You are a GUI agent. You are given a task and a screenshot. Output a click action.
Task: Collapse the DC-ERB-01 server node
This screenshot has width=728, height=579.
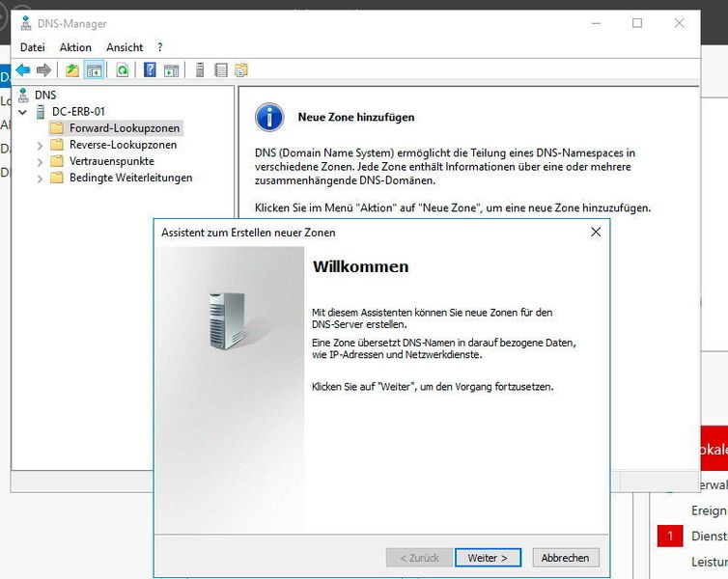tap(22, 112)
